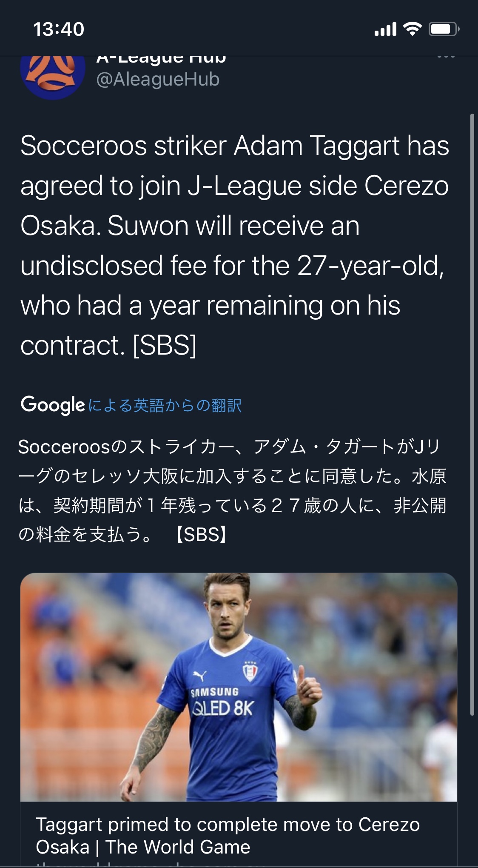478x868 pixels.
Task: Open "Taggart primed to complete move" headline
Action: pos(228,836)
